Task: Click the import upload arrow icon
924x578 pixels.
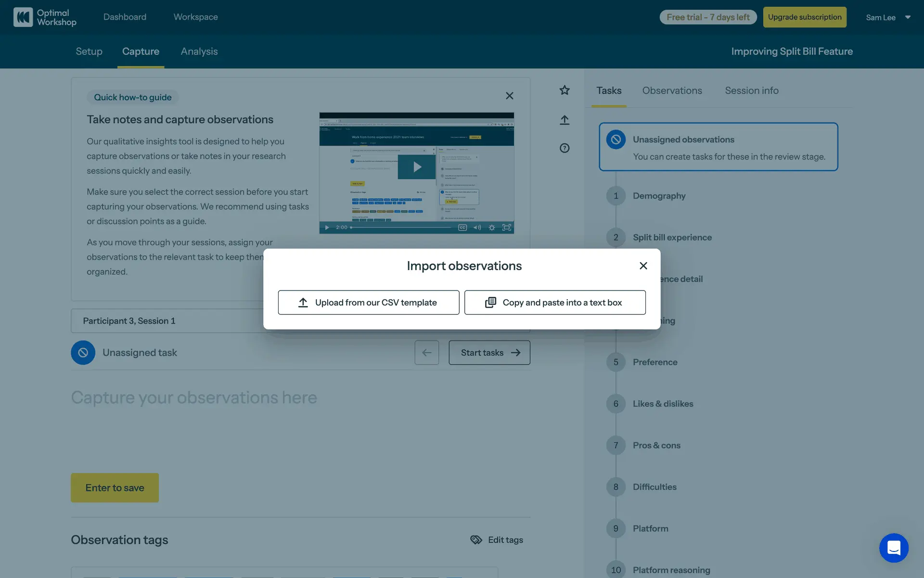Action: (565, 119)
